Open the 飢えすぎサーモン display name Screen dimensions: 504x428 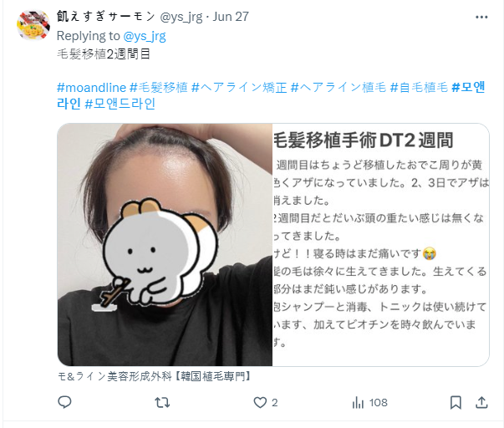coord(106,17)
